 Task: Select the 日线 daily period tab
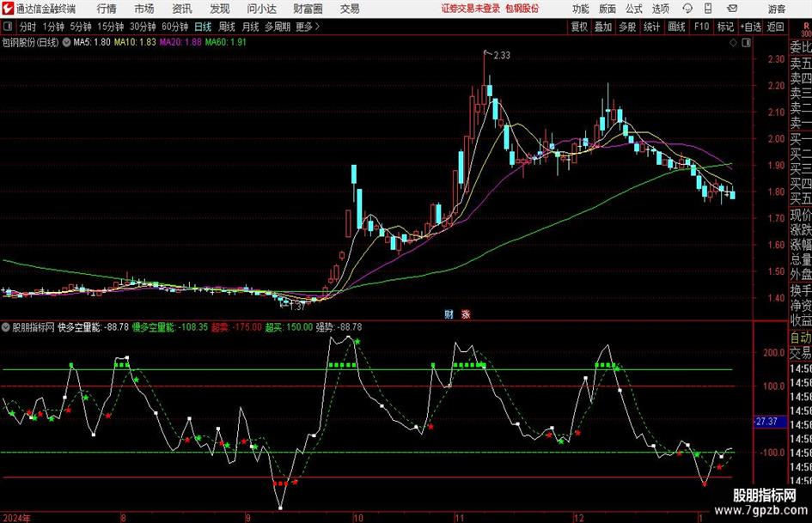coord(203,27)
